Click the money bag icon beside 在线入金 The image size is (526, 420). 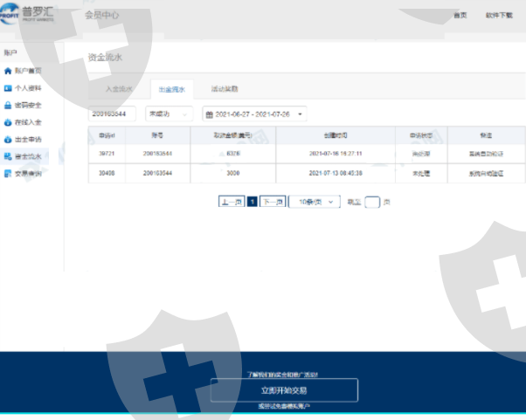(x=8, y=122)
